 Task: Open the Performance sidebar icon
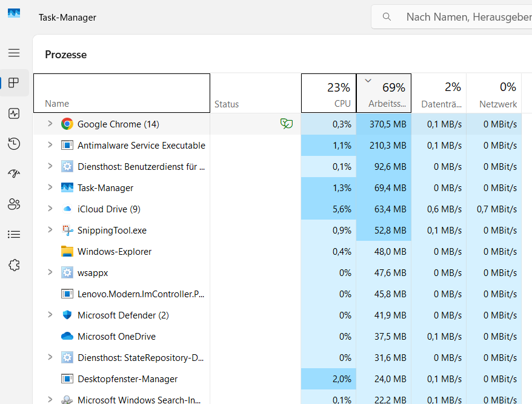14,113
